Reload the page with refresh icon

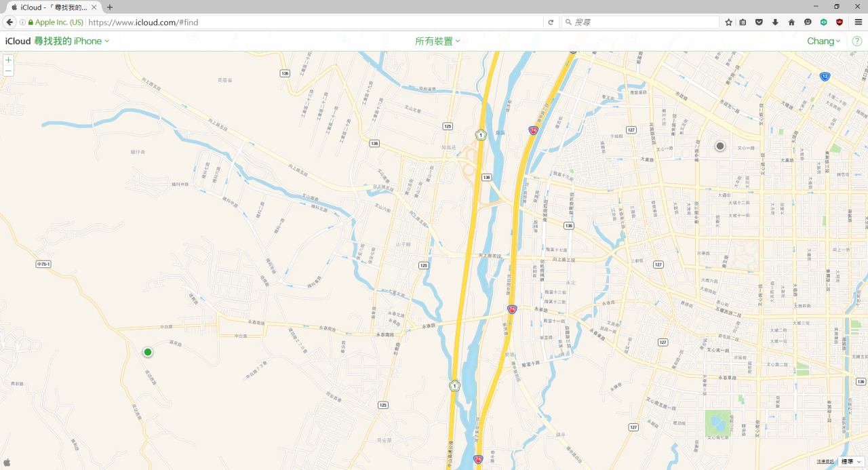coord(551,22)
